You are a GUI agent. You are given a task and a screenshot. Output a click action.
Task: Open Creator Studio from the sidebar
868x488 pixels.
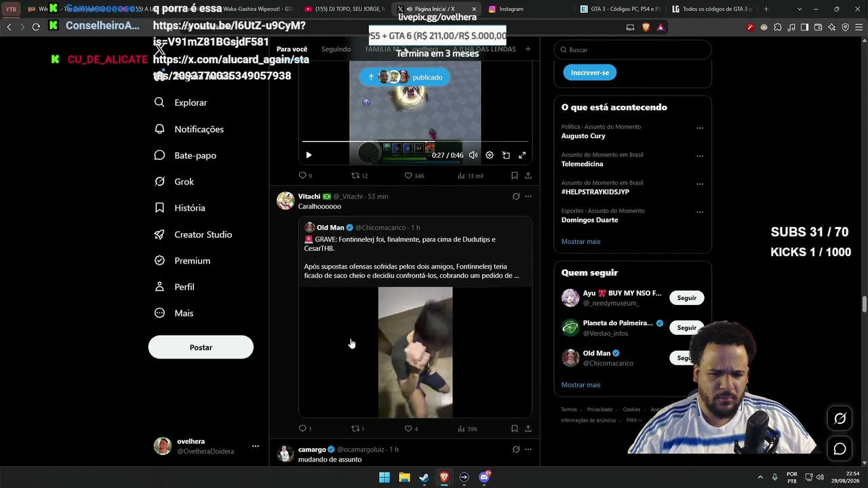coord(193,235)
